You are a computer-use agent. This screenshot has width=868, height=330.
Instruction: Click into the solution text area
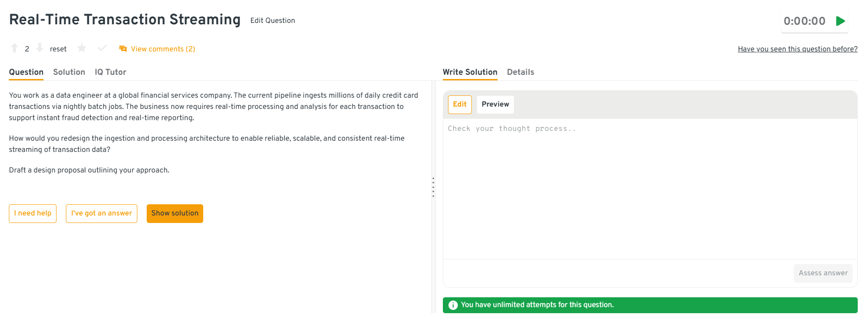[x=649, y=187]
